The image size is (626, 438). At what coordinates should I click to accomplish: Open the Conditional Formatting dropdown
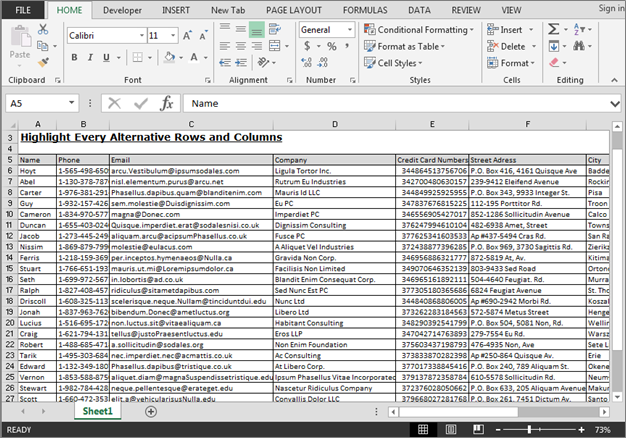coord(419,30)
